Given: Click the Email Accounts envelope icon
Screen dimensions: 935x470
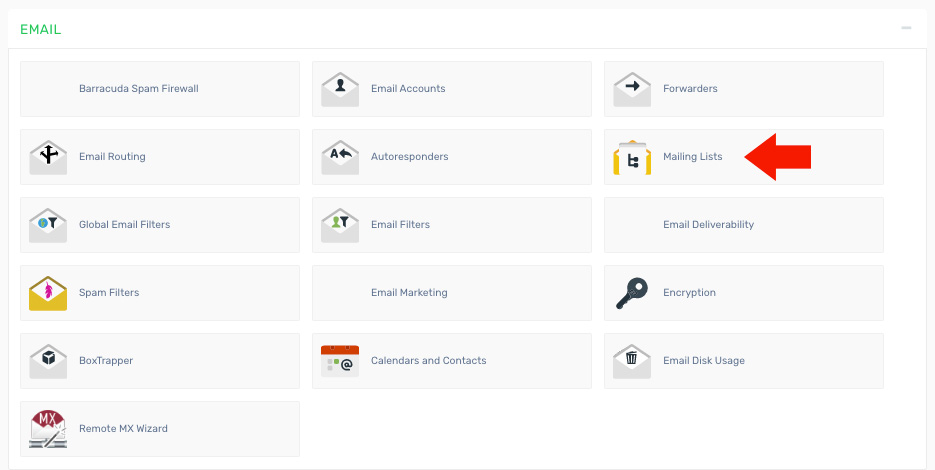Looking at the screenshot, I should [340, 89].
